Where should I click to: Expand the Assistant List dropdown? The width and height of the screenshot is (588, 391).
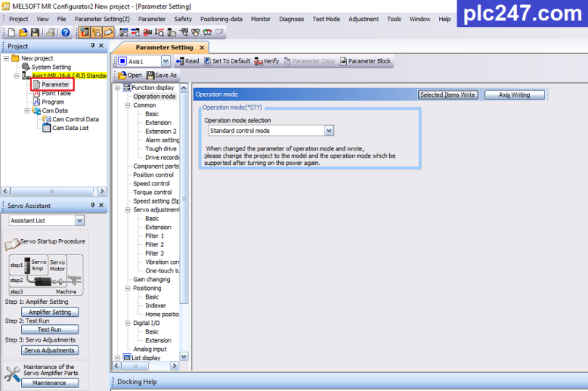click(79, 220)
